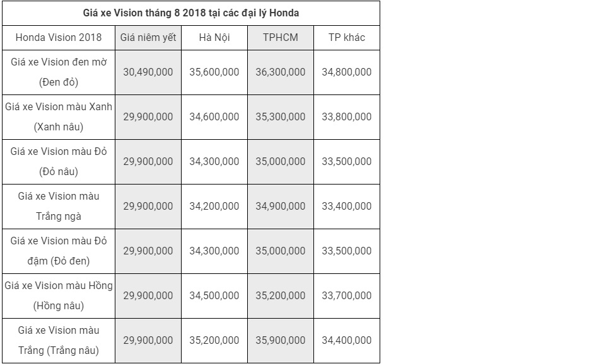The width and height of the screenshot is (606, 364).
Task: Click the "Đỏ đậm (Đỏ đen)" row label
Action: pyautogui.click(x=59, y=251)
